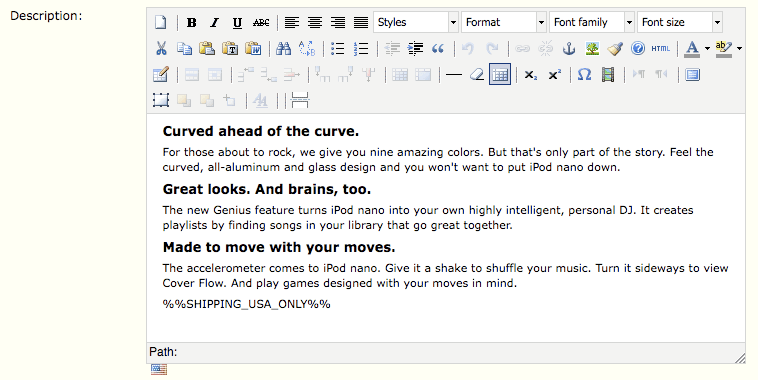Toggle table guidelines visual aid
This screenshot has width=758, height=380.
(500, 74)
